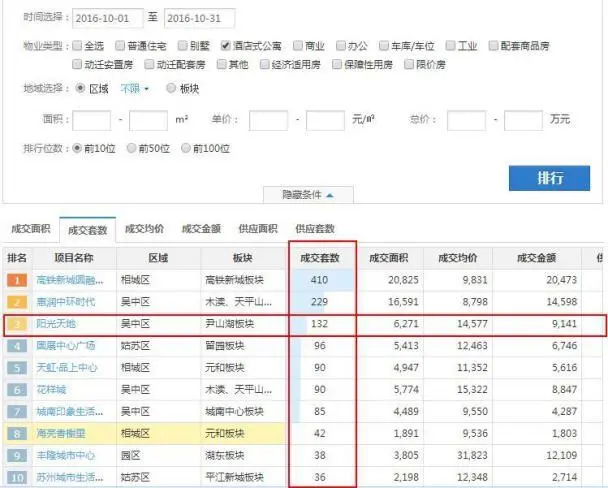Image resolution: width=608 pixels, height=488 pixels.
Task: Open the 花样城 project link
Action: coord(51,390)
